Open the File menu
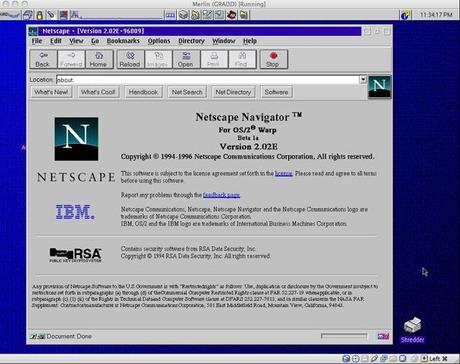The image size is (460, 364). (x=37, y=41)
